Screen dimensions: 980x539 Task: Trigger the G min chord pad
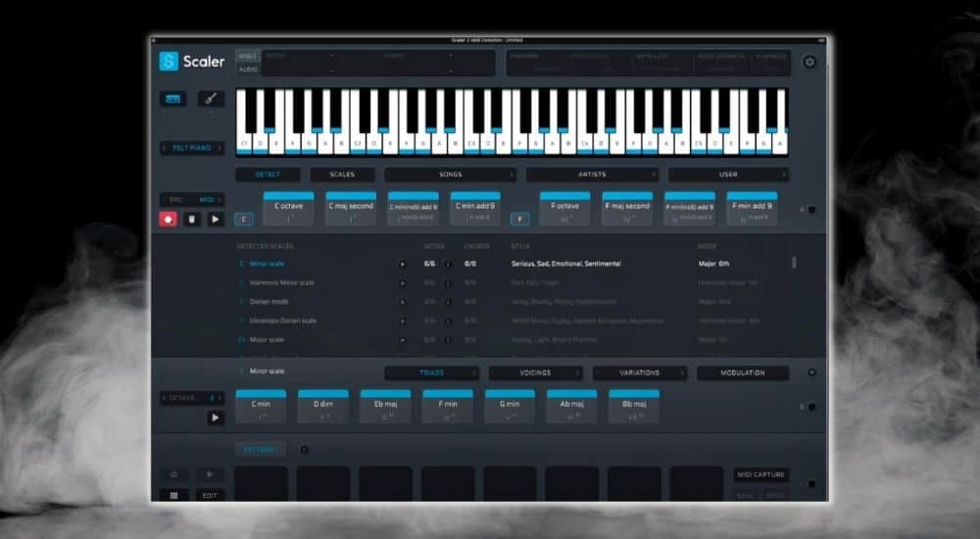pos(510,407)
